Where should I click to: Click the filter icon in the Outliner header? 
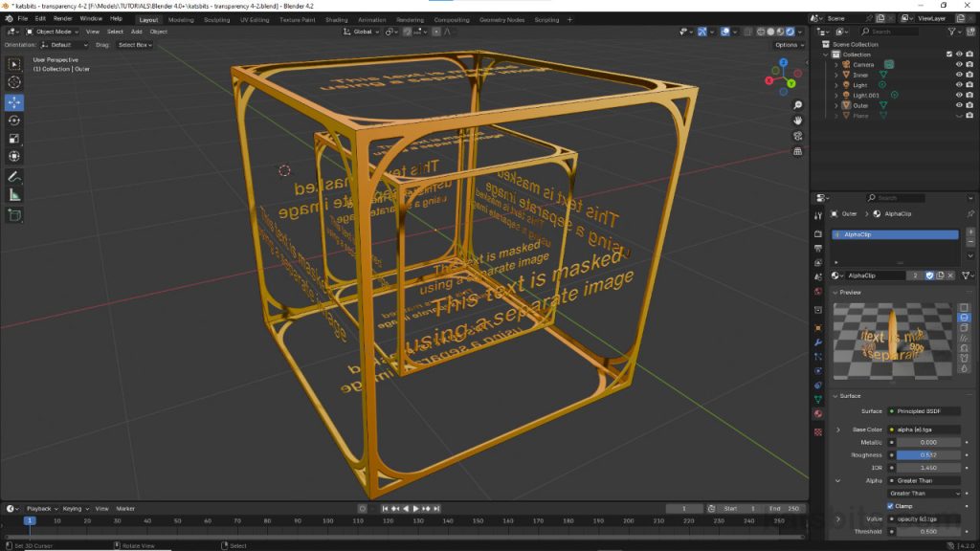952,32
